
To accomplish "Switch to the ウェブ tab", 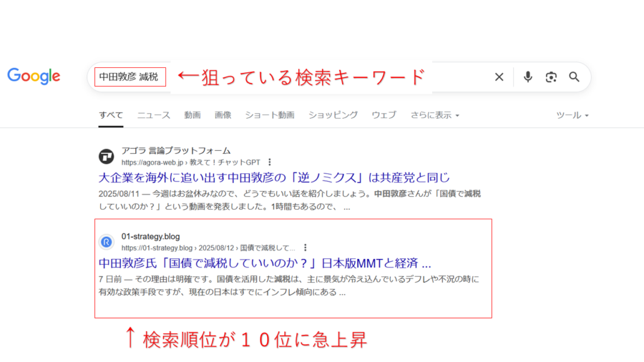I will pyautogui.click(x=384, y=115).
